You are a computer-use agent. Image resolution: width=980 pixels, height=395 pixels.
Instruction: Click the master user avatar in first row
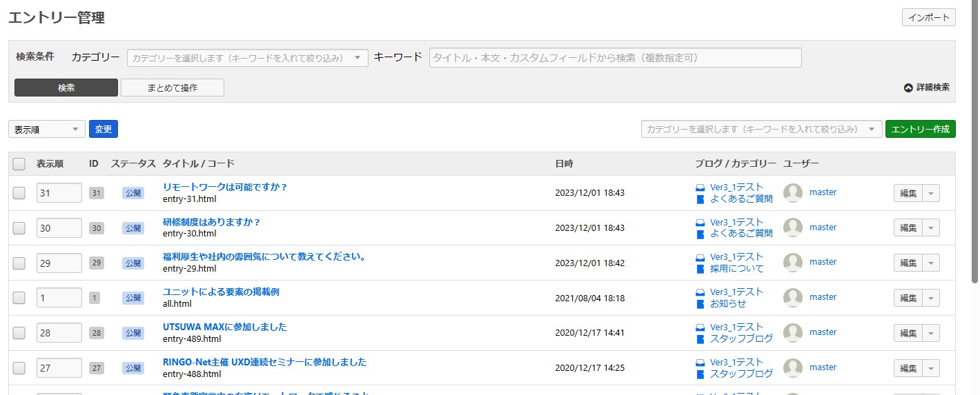click(x=793, y=193)
